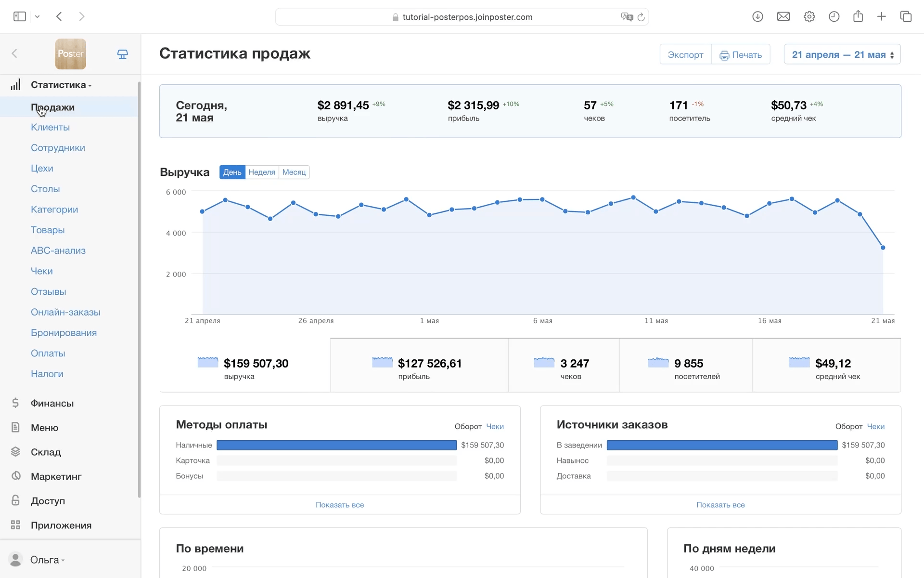Switch Методы оплаты to Чеки view
Image resolution: width=924 pixels, height=578 pixels.
[495, 427]
